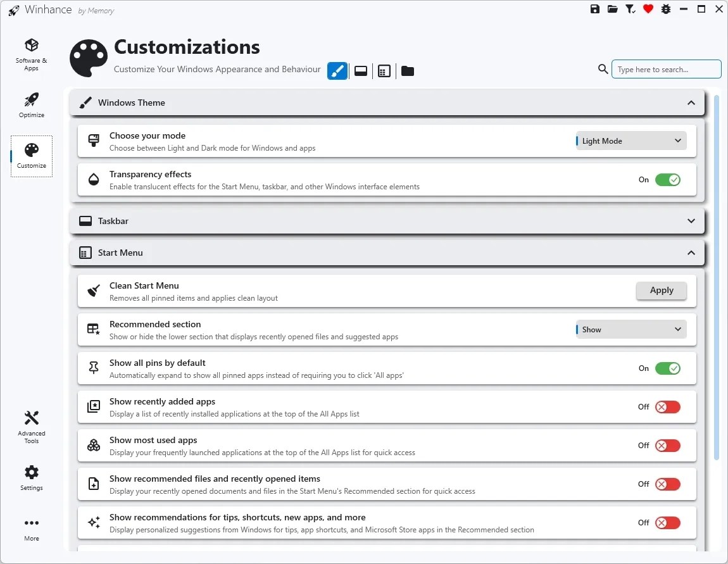The width and height of the screenshot is (728, 564).
Task: Click the bug report icon
Action: click(665, 9)
